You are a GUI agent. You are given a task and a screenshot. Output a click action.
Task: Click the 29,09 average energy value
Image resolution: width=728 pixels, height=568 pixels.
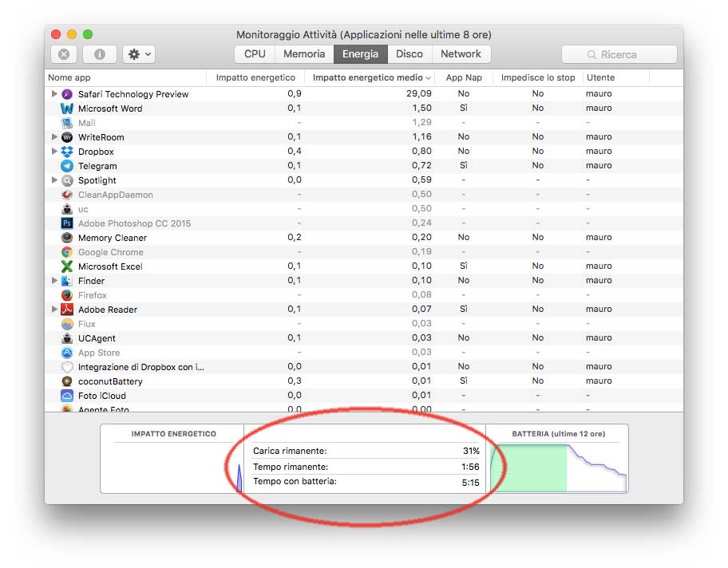419,94
